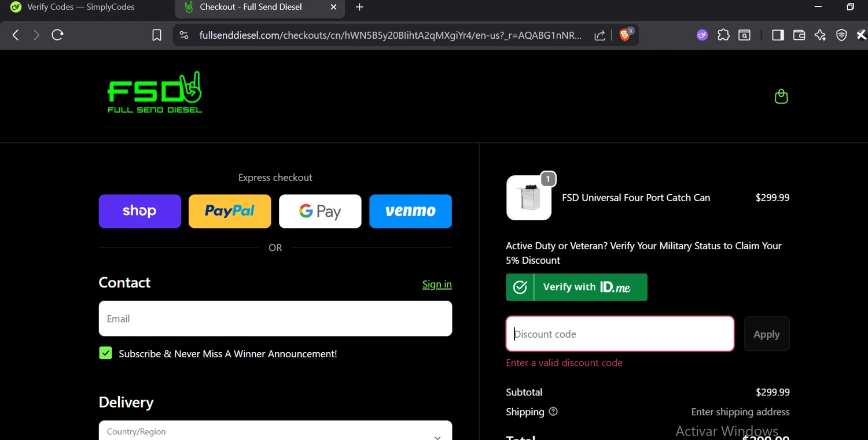Bookmark this page
The height and width of the screenshot is (440, 868).
tap(157, 35)
